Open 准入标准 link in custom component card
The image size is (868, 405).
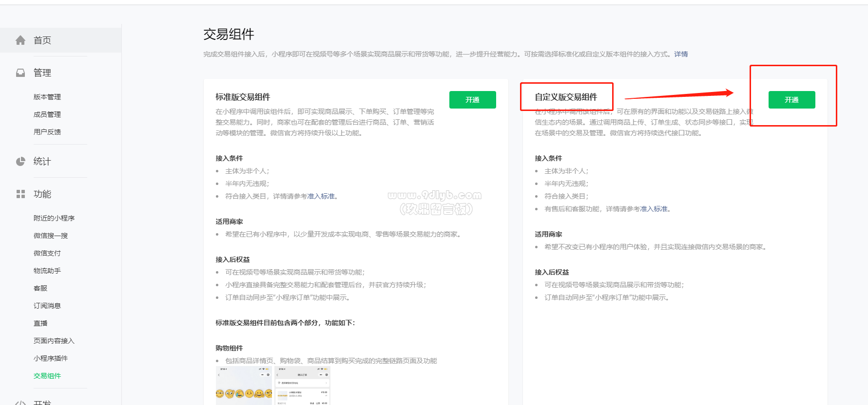tap(654, 209)
